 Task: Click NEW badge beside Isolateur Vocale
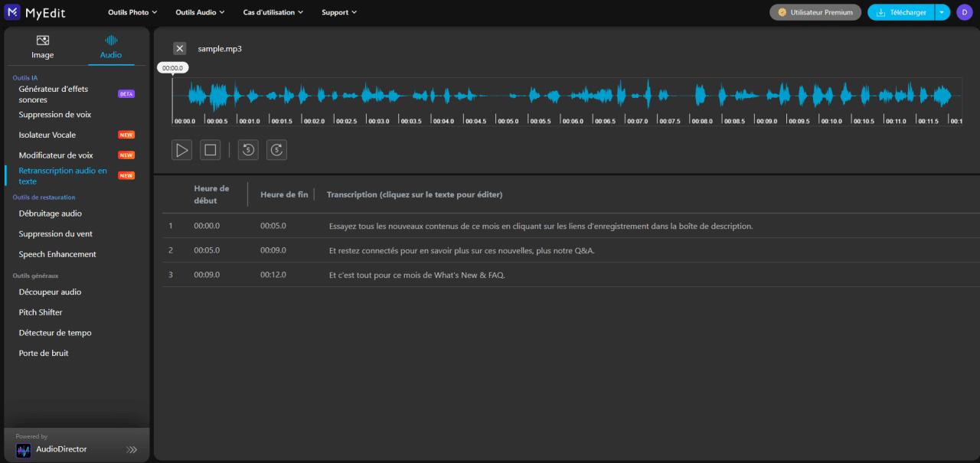(126, 135)
